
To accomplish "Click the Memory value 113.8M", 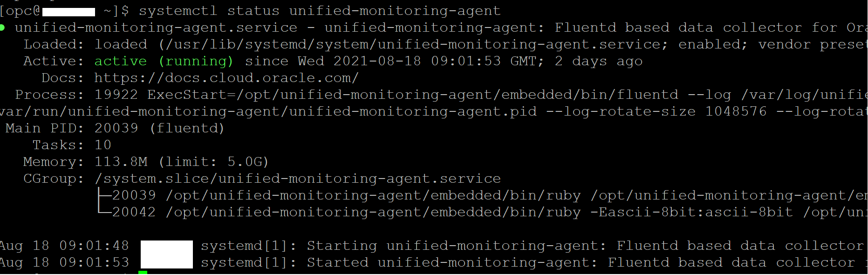I will point(121,162).
